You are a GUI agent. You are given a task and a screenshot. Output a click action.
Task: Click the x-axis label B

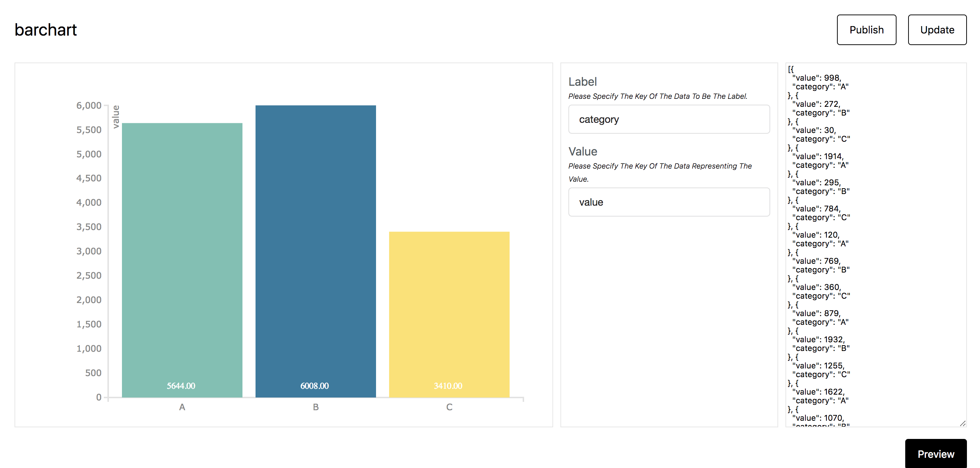[x=316, y=407]
